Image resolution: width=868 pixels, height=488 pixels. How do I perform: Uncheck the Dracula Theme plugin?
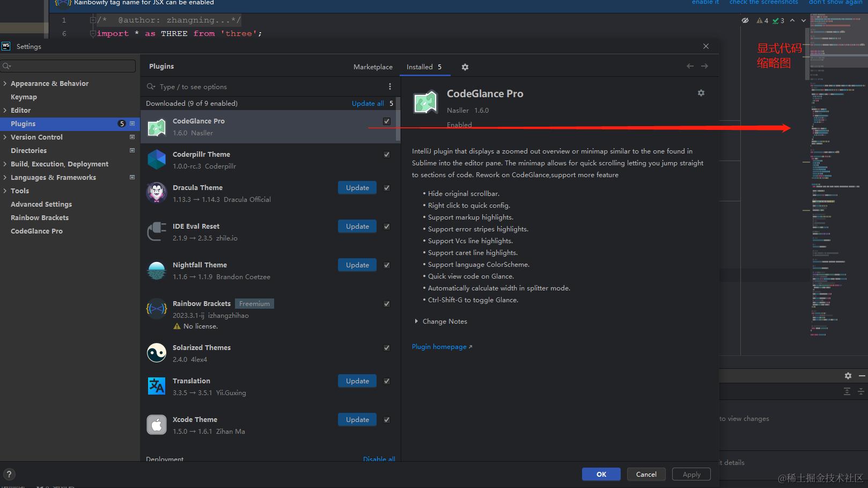point(387,188)
